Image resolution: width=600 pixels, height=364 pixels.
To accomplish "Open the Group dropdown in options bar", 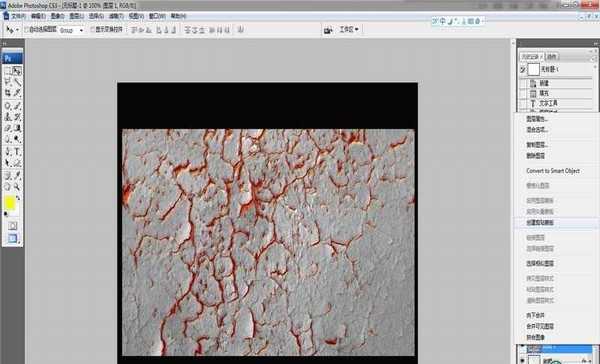I will 72,30.
